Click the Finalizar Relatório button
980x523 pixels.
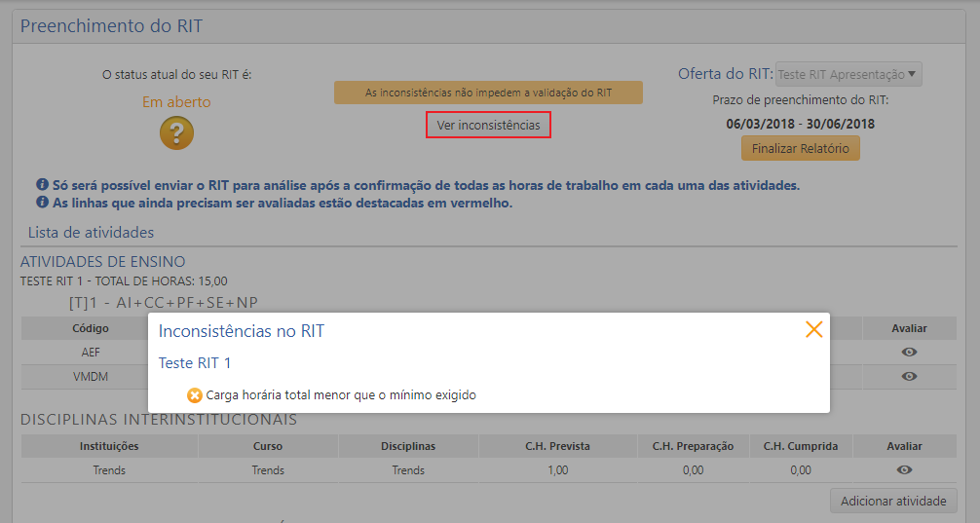[x=800, y=149]
